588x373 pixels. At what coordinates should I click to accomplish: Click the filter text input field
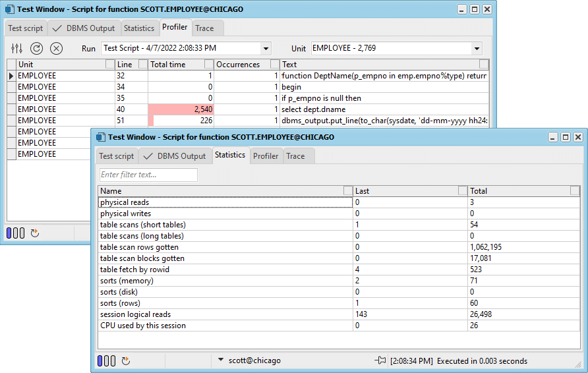click(148, 175)
